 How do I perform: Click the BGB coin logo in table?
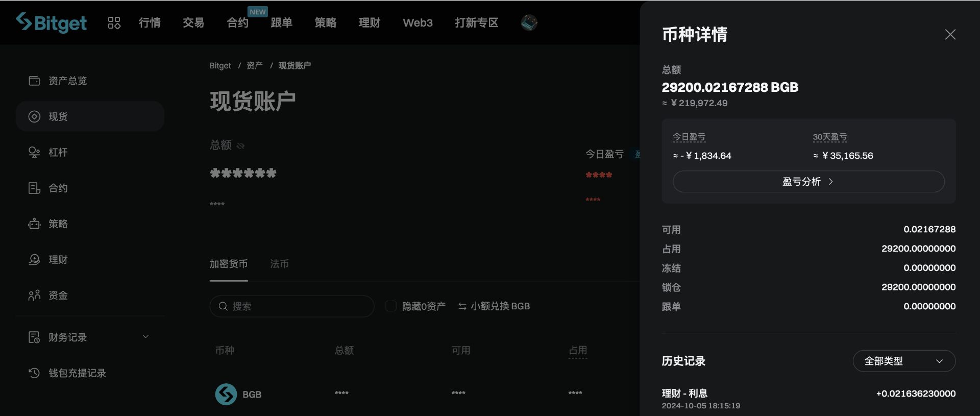pyautogui.click(x=226, y=394)
